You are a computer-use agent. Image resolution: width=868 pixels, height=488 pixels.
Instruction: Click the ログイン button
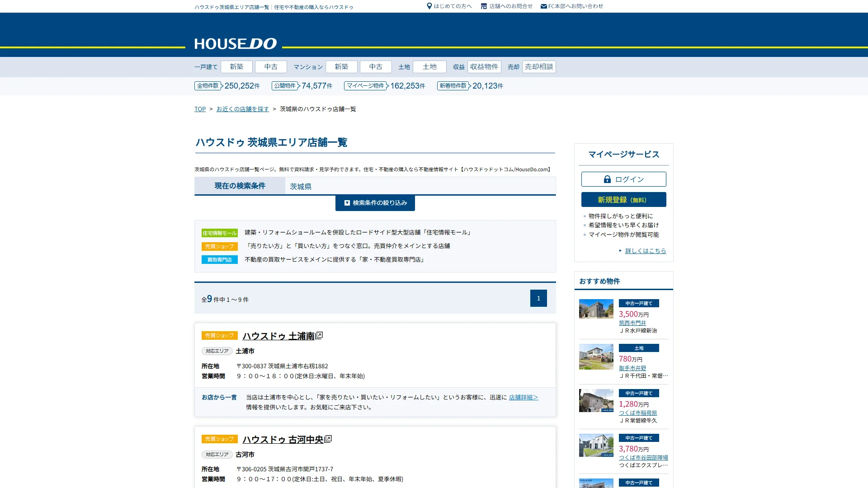(x=624, y=179)
